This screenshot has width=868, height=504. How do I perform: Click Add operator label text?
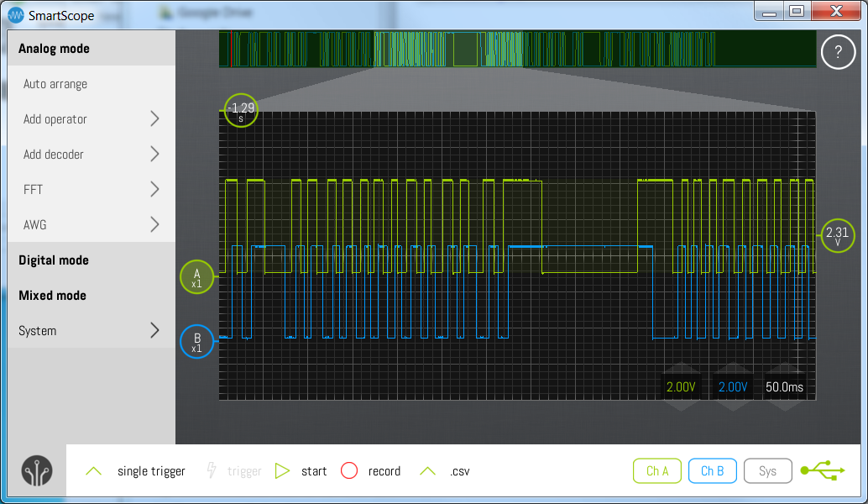click(55, 119)
